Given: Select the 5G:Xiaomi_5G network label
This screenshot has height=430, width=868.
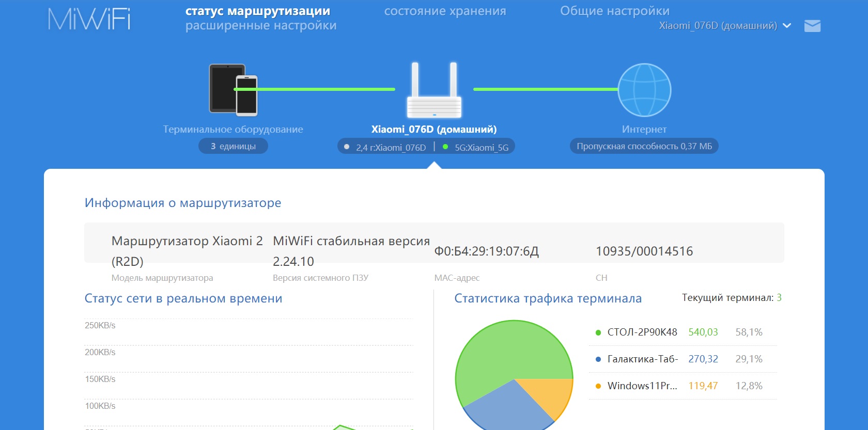Looking at the screenshot, I should point(481,148).
